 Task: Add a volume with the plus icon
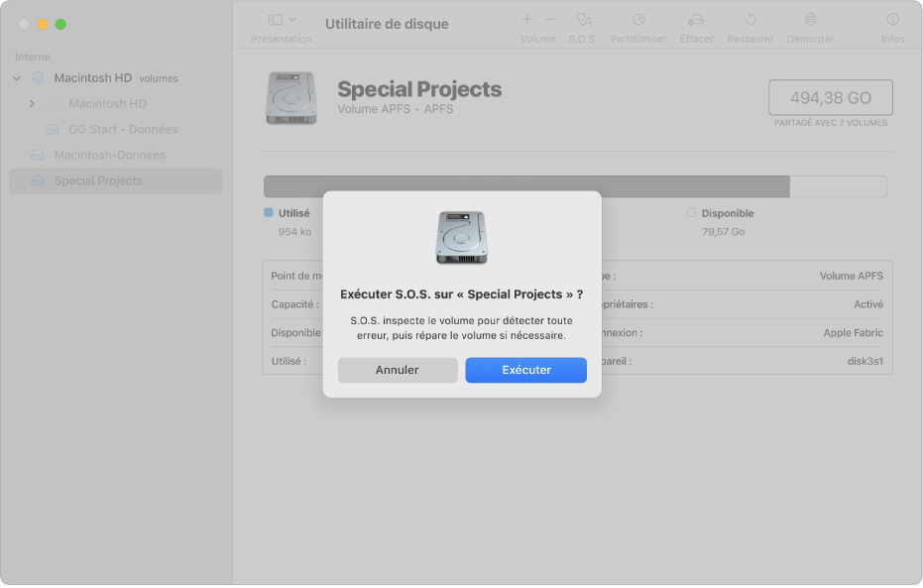(526, 20)
